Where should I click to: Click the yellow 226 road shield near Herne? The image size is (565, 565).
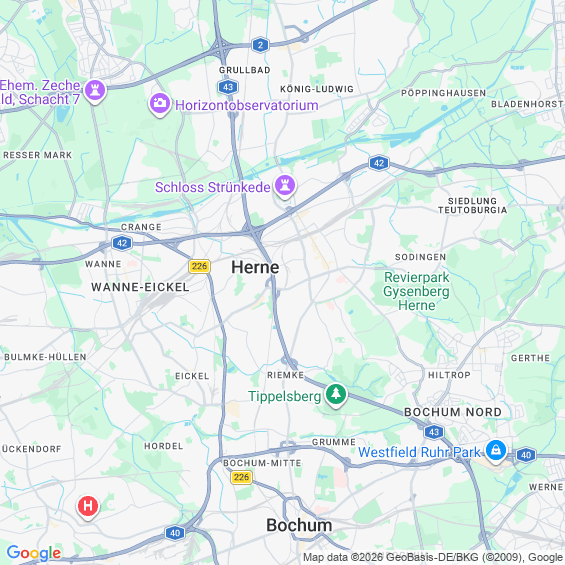tap(199, 266)
